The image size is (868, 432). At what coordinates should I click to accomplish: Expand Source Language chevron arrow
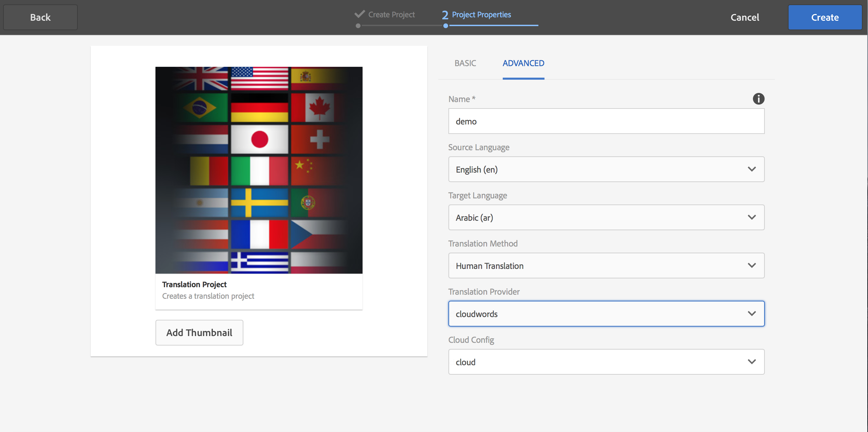point(752,169)
